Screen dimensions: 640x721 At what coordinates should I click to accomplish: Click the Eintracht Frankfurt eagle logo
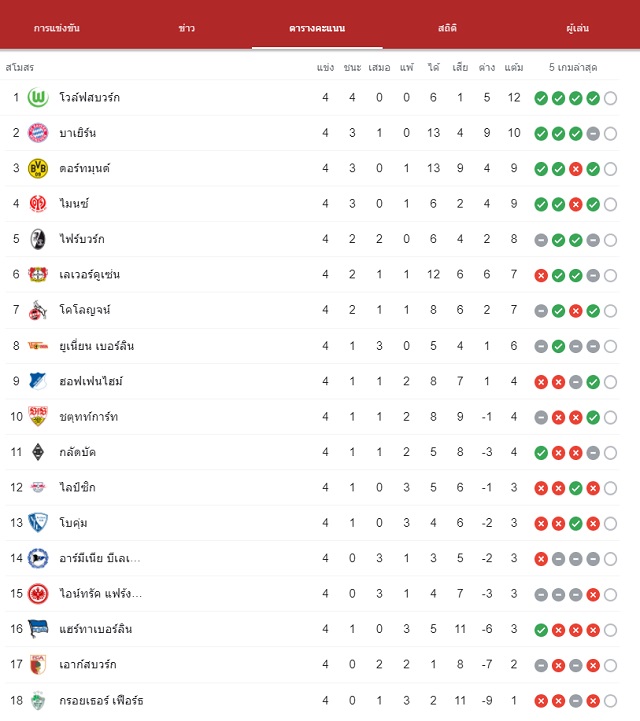[38, 594]
